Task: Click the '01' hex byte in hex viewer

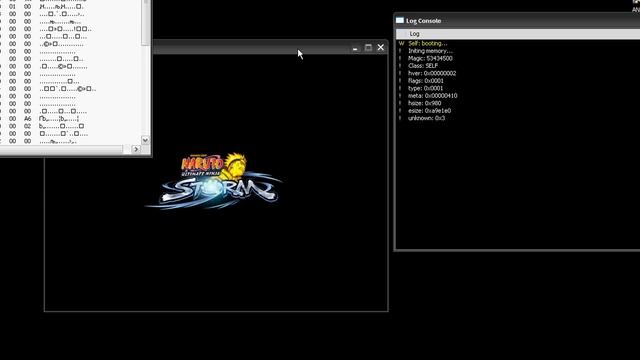Action: pos(13,7)
